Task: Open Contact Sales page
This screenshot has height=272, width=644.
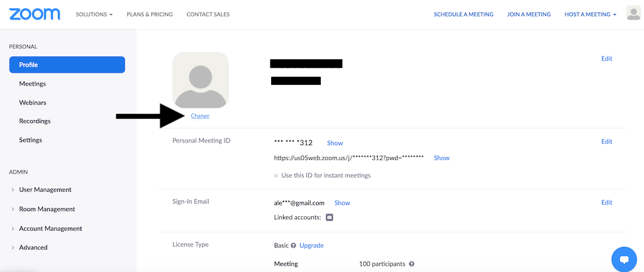Action: [x=208, y=14]
